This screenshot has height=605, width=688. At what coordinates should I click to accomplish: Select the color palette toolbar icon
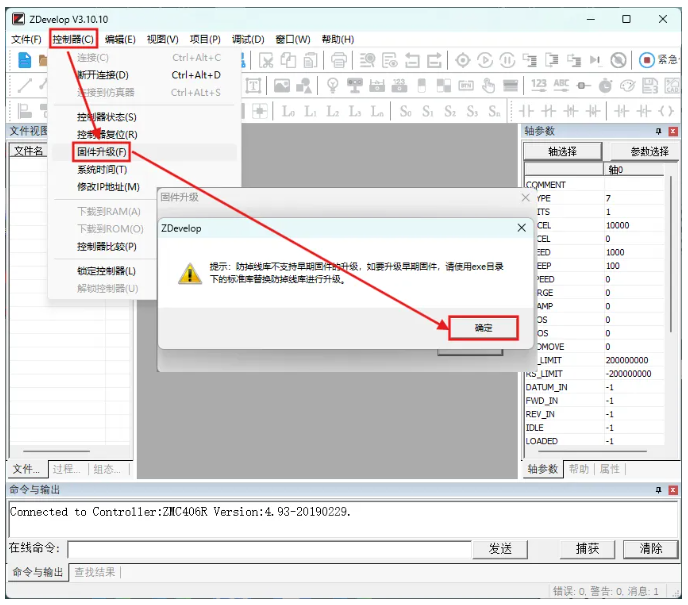pos(627,86)
